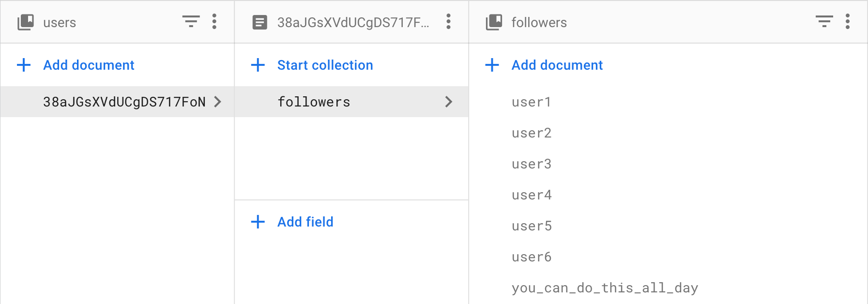Click the plus icon beside Add document in users
The height and width of the screenshot is (304, 868).
(23, 64)
